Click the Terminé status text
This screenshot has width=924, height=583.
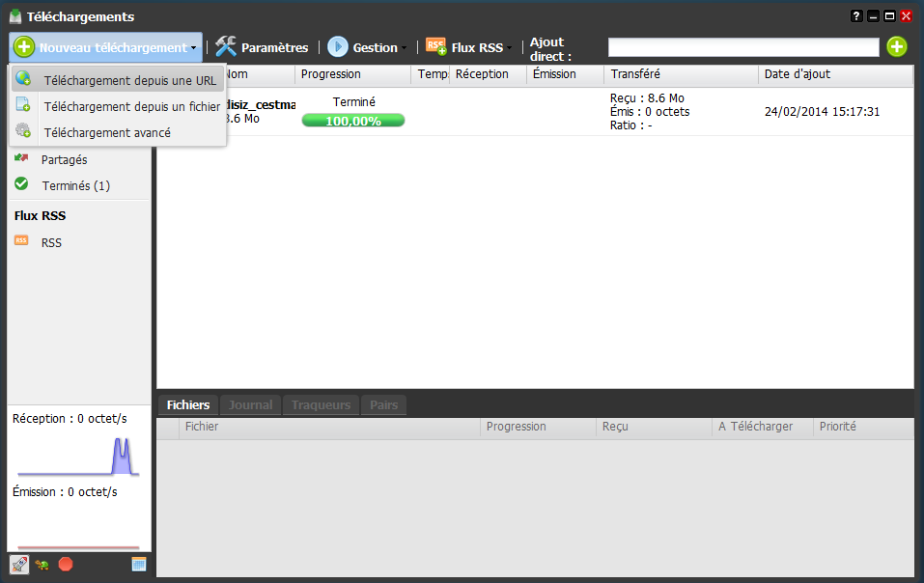coord(353,102)
